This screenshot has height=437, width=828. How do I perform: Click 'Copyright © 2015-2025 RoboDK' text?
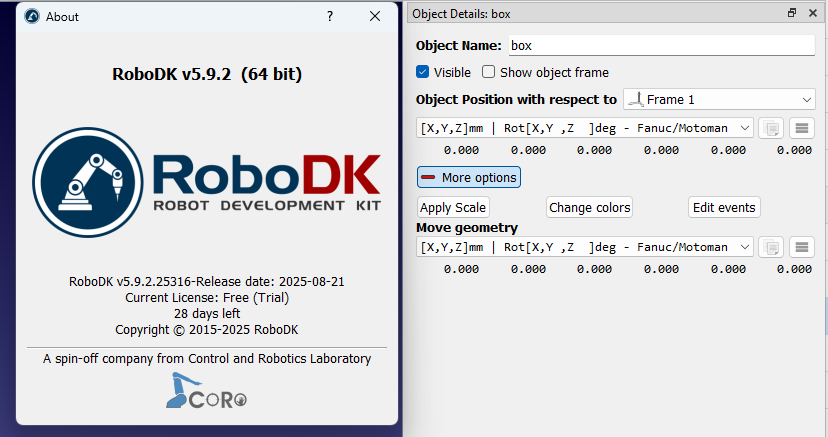coord(207,330)
